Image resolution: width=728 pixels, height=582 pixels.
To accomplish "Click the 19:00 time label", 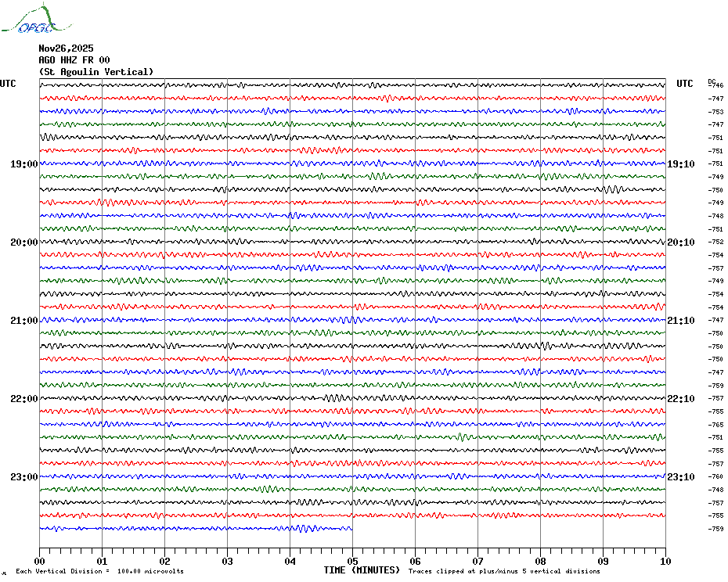I will tap(24, 163).
